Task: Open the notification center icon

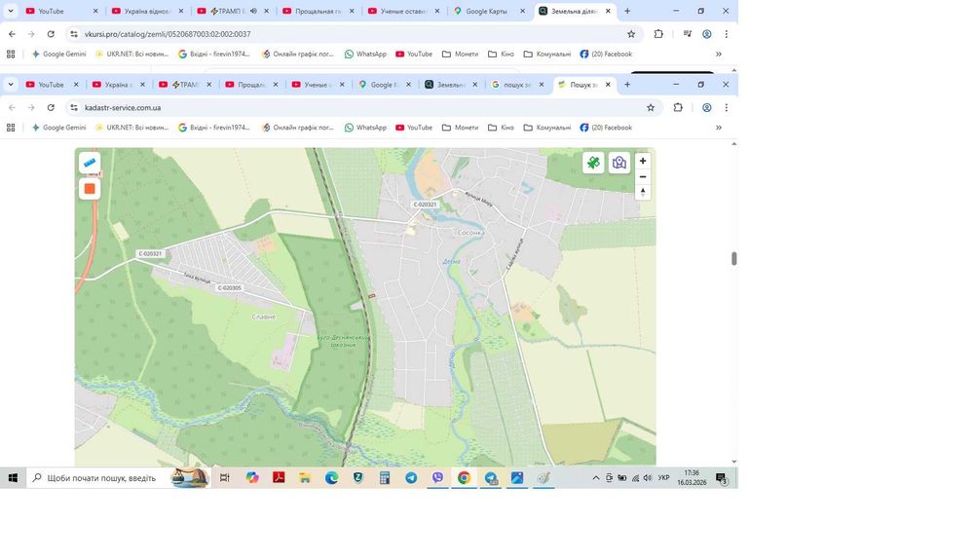Action: pyautogui.click(x=721, y=477)
